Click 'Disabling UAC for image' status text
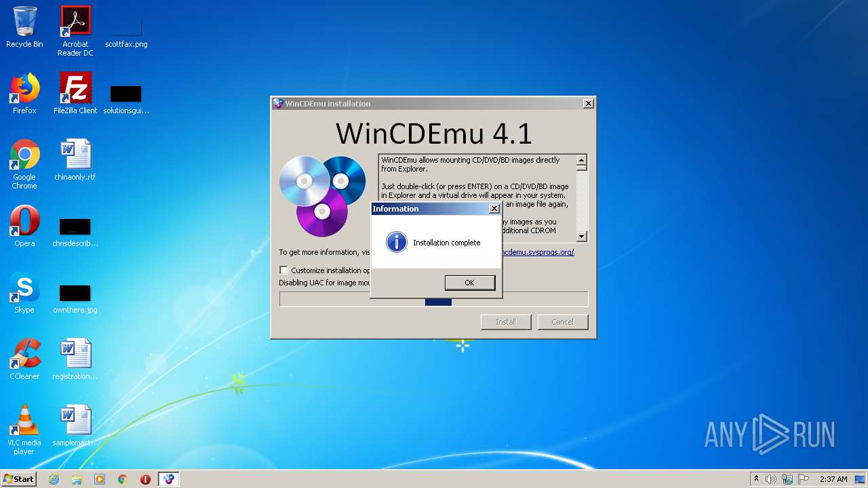 [325, 283]
